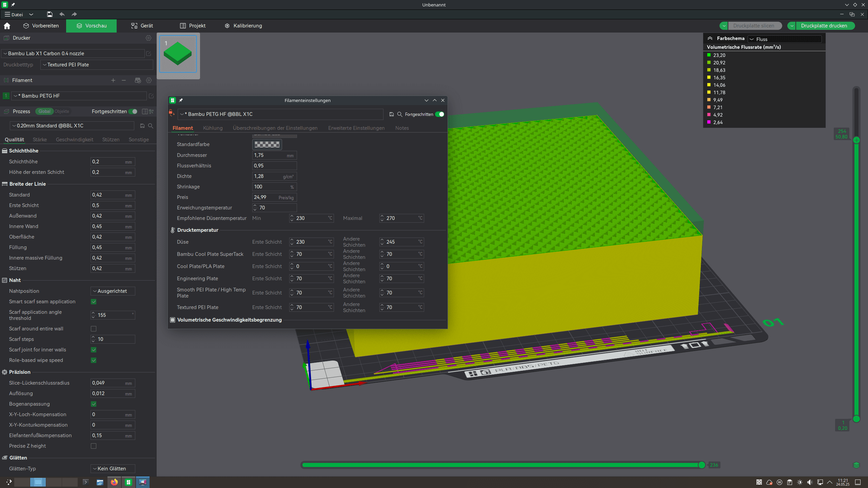Collapse the Farbschema legend panel
Screen dimensions: 868x488
tap(710, 38)
